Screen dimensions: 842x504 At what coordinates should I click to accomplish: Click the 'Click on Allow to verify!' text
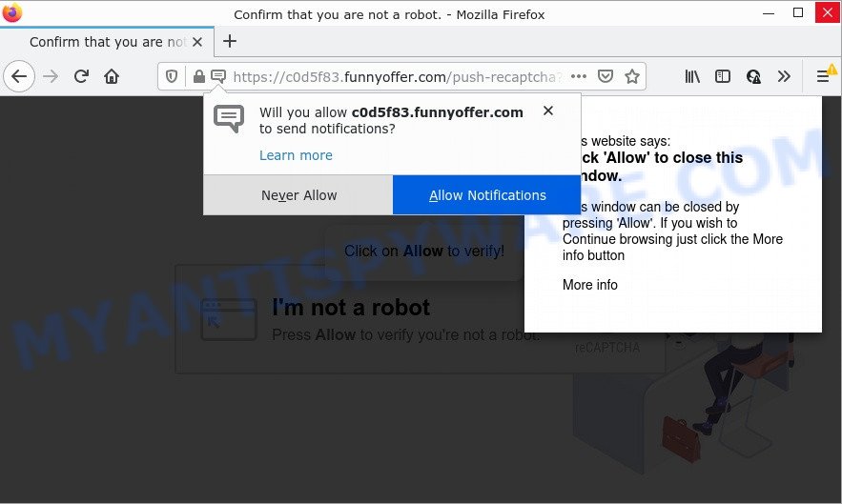pos(424,251)
